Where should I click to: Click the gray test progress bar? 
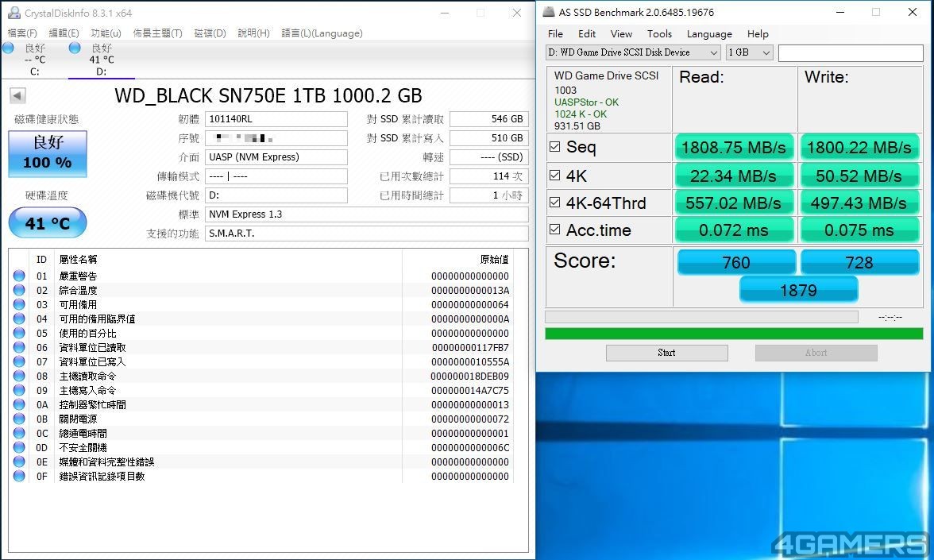(702, 317)
